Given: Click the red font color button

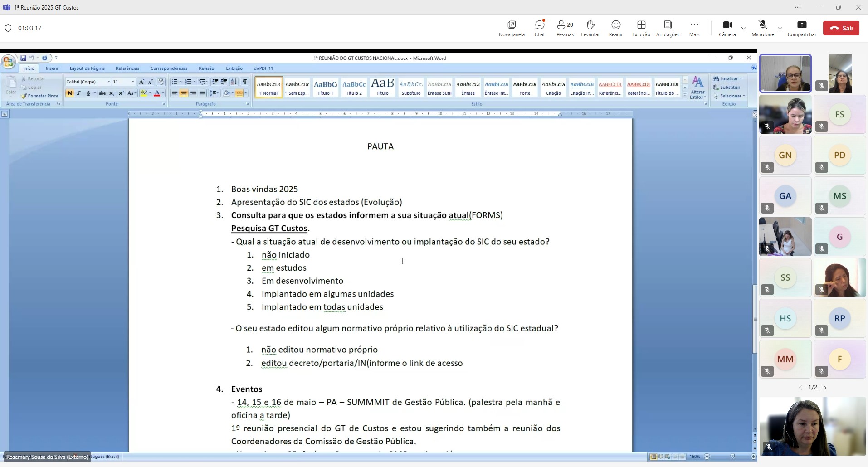Looking at the screenshot, I should [x=157, y=93].
